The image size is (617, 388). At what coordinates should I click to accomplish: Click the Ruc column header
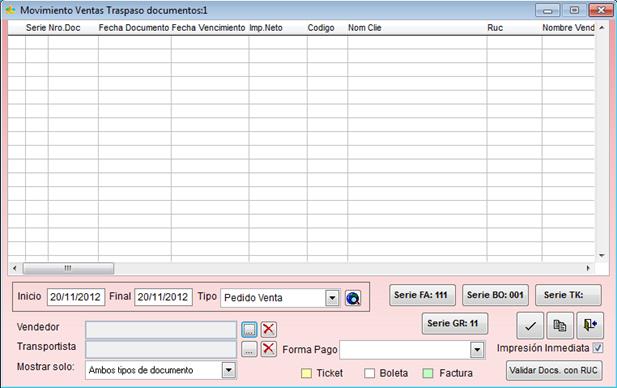[495, 28]
